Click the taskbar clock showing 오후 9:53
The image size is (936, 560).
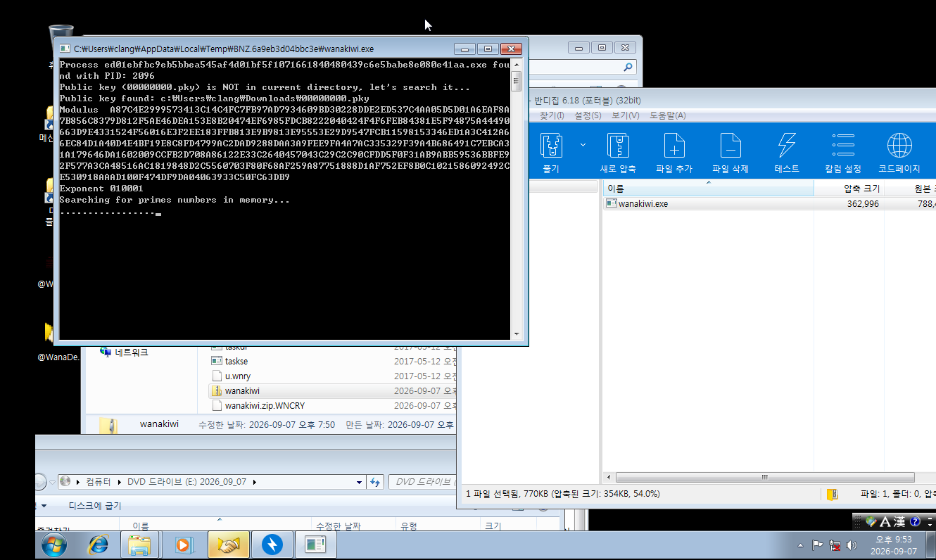[892, 545]
